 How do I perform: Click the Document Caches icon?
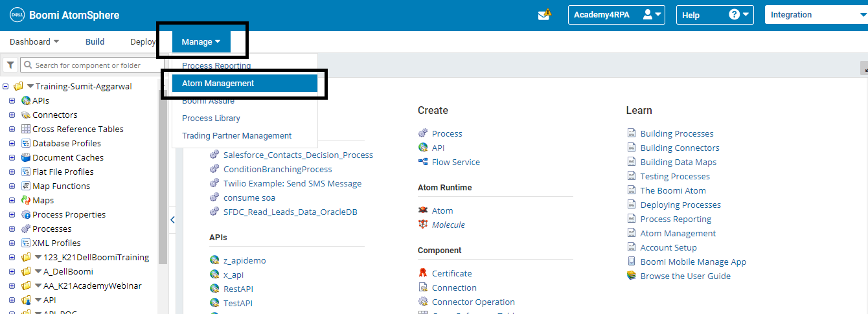point(26,157)
